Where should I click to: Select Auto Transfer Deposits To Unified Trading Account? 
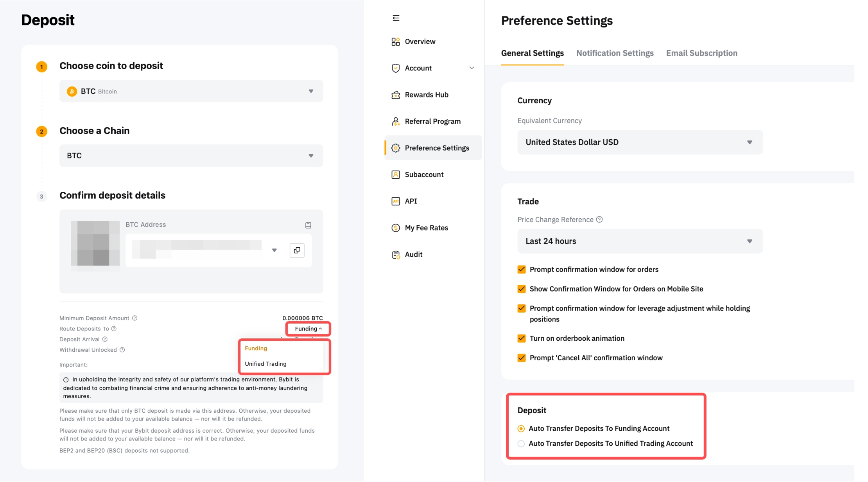tap(521, 444)
